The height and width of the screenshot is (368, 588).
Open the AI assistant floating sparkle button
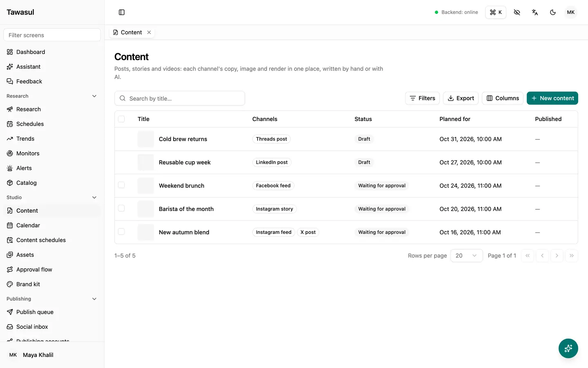568,348
